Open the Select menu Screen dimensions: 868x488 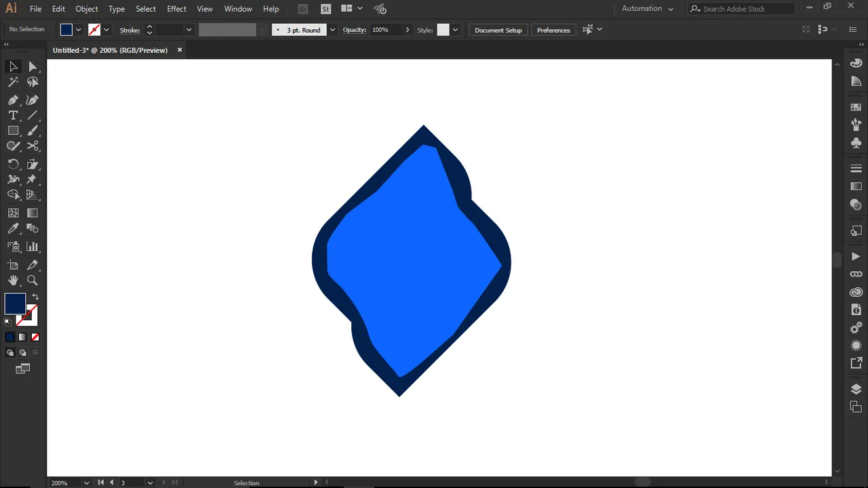(x=146, y=9)
